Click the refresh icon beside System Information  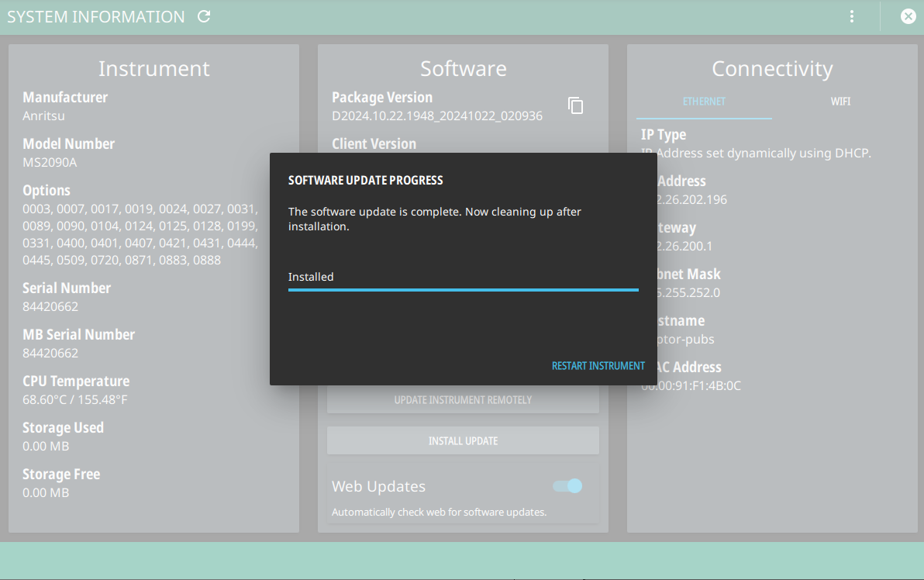click(204, 16)
